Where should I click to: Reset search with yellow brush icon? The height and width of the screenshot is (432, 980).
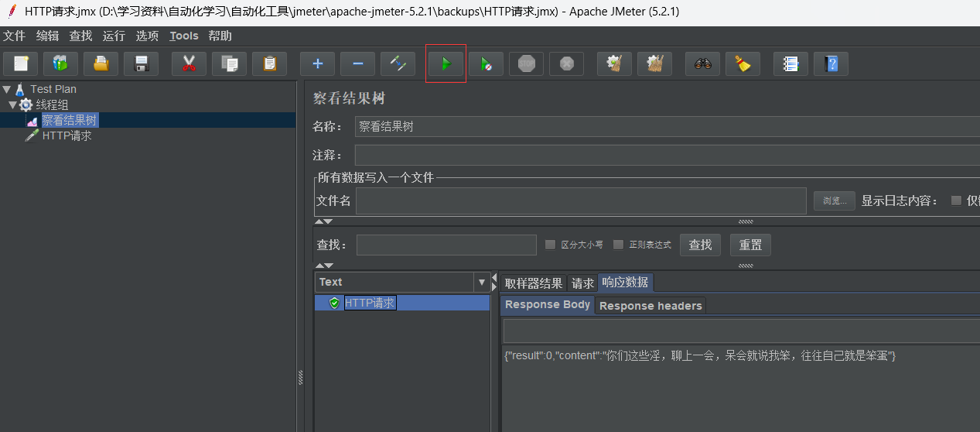point(743,63)
